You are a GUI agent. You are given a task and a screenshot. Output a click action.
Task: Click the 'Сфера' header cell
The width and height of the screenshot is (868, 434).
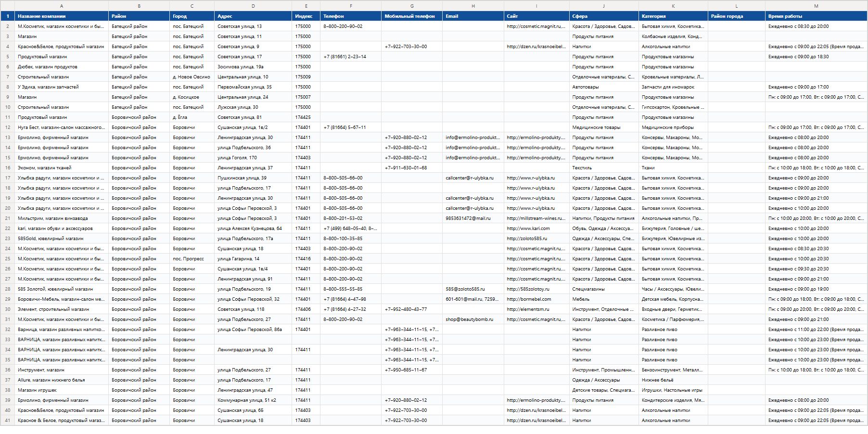tap(604, 16)
